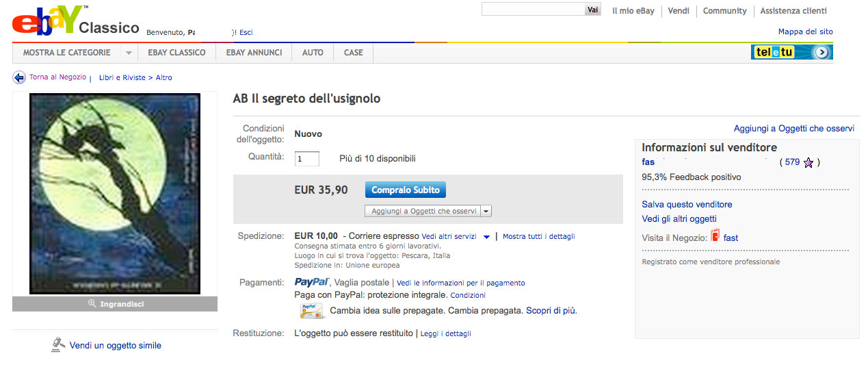Expand the Mostra le categorie dropdown arrow

click(x=128, y=53)
